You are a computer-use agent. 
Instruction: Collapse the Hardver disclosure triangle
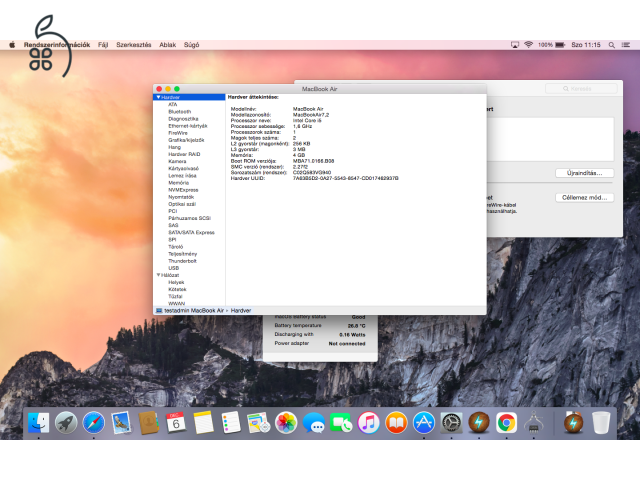tap(158, 97)
